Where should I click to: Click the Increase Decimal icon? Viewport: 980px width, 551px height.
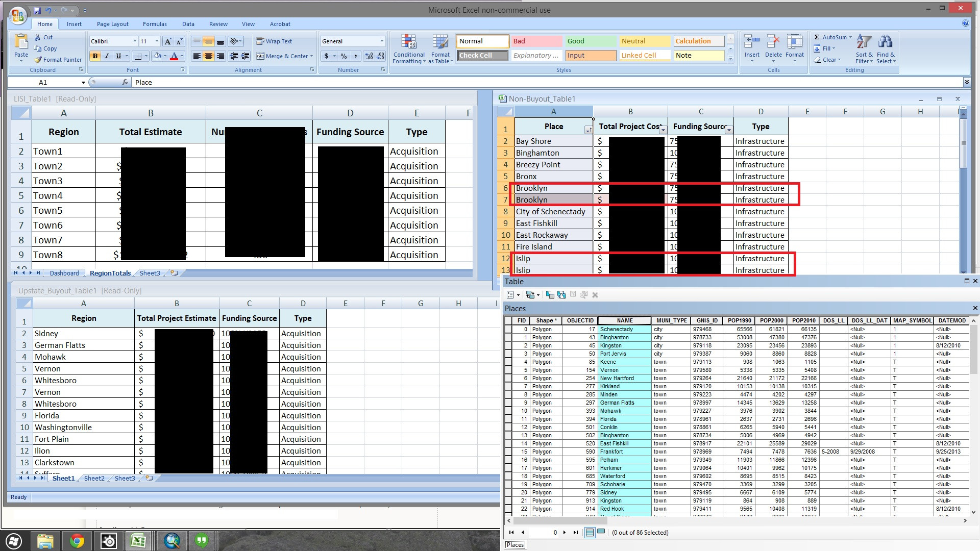coord(369,56)
